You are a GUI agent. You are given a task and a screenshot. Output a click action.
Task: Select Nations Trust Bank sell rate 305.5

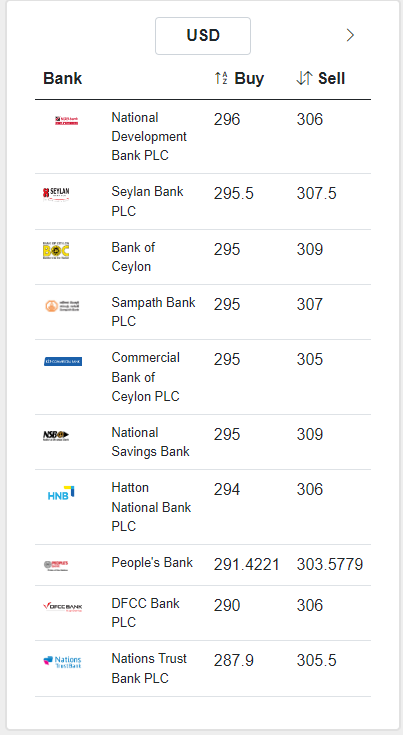pyautogui.click(x=316, y=660)
